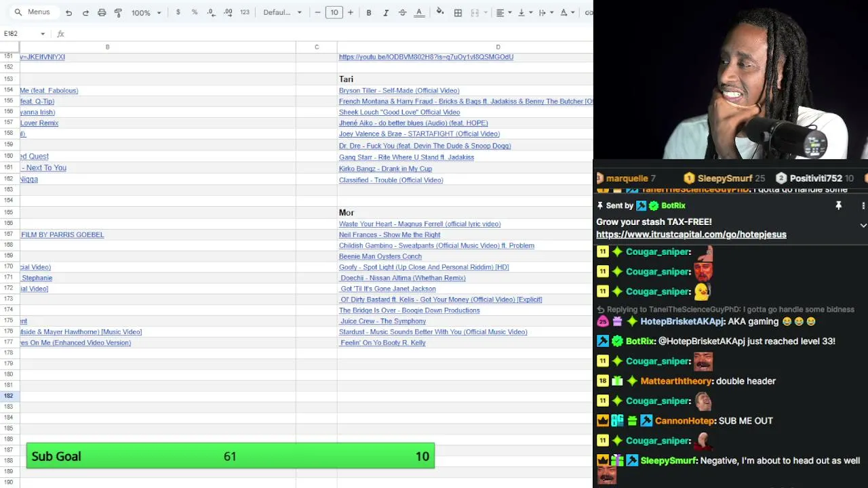Screen dimensions: 868x488
Task: Open the itrustcapital.com pinned chat link
Action: click(691, 235)
